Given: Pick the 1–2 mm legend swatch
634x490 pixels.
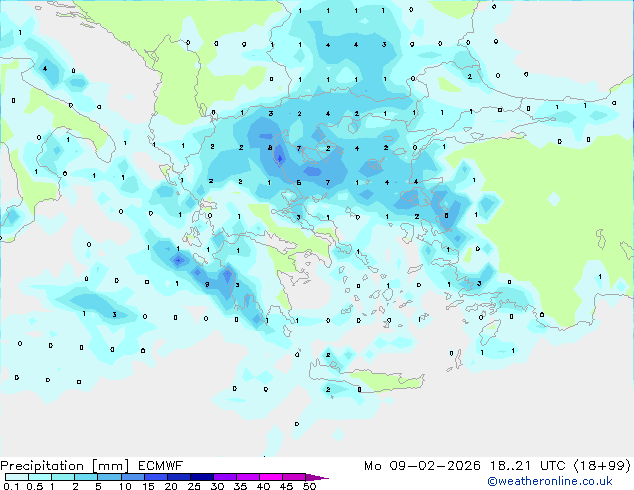Looking at the screenshot, I should 63,477.
